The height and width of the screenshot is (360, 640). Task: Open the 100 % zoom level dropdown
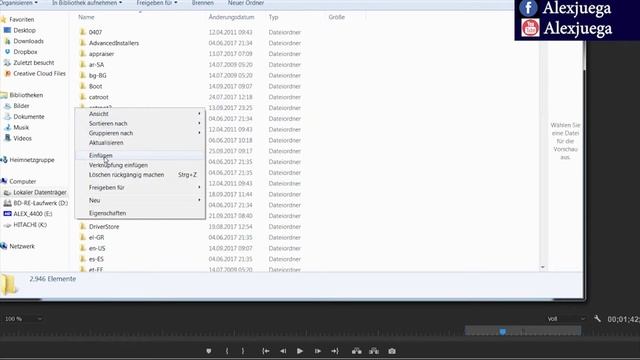point(23,318)
